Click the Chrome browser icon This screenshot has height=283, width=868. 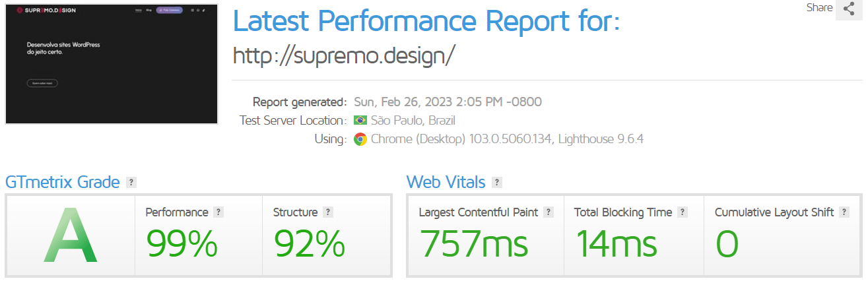point(360,139)
